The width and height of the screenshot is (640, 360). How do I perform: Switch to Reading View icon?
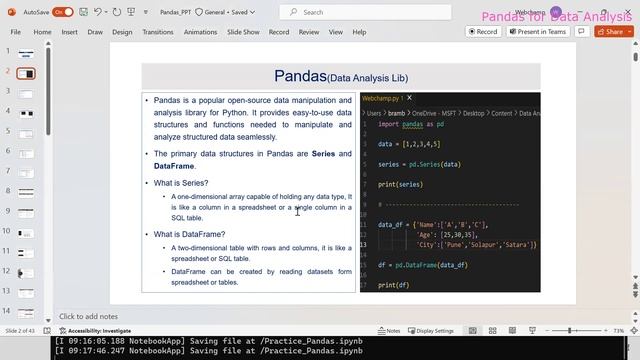click(512, 331)
